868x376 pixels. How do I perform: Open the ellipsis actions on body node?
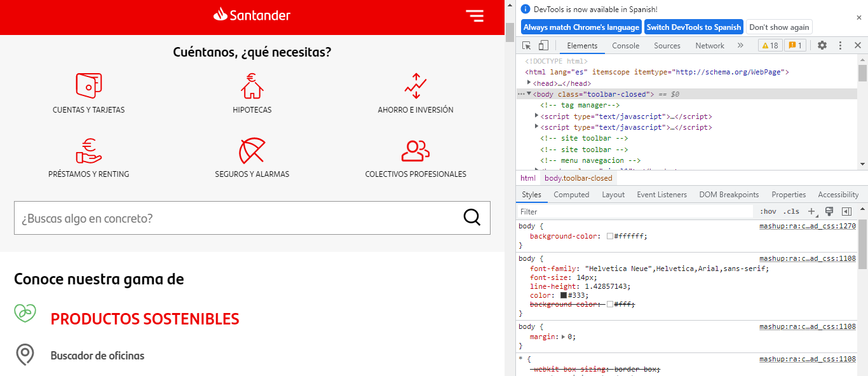point(521,94)
